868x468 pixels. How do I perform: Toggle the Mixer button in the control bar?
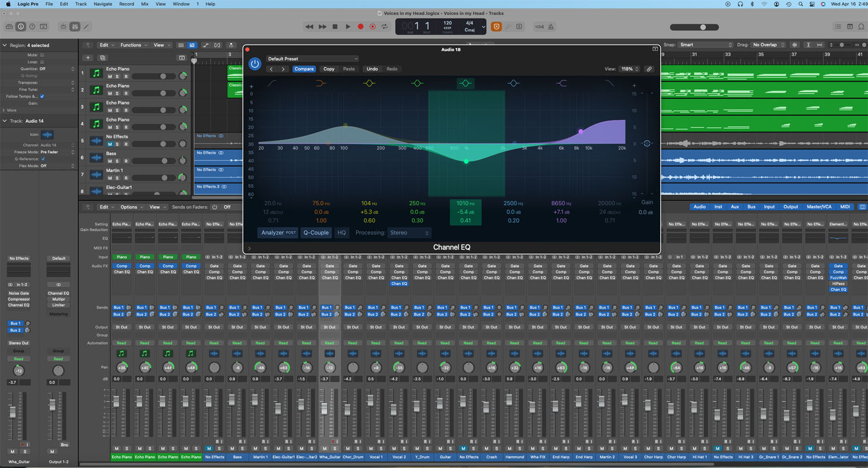(75, 27)
